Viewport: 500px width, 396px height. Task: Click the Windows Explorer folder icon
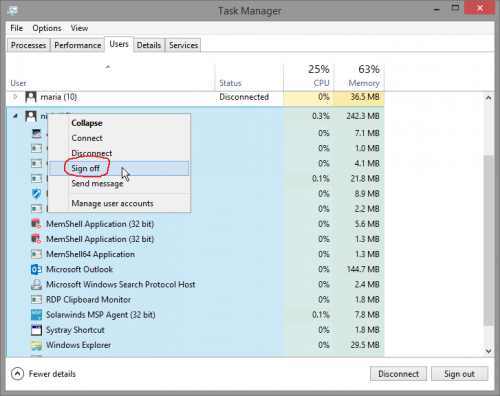point(36,345)
